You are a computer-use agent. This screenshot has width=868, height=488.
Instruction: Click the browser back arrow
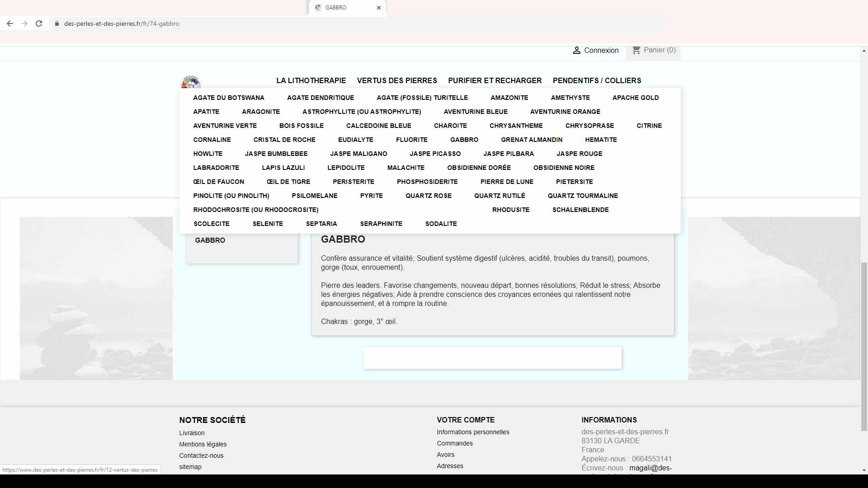(x=10, y=23)
